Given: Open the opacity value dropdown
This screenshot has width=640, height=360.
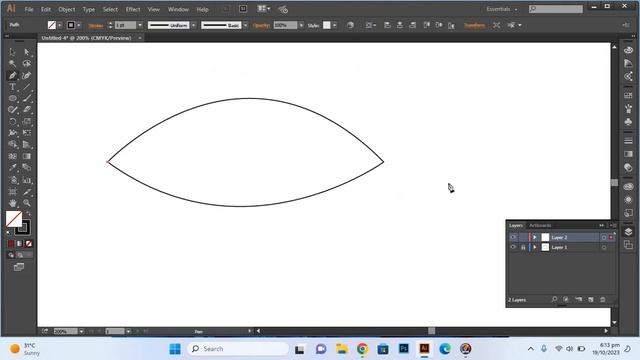Looking at the screenshot, I should click(x=301, y=25).
